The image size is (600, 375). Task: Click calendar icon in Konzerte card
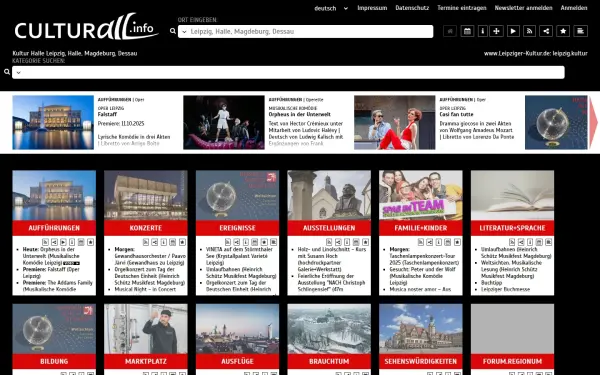(x=173, y=242)
